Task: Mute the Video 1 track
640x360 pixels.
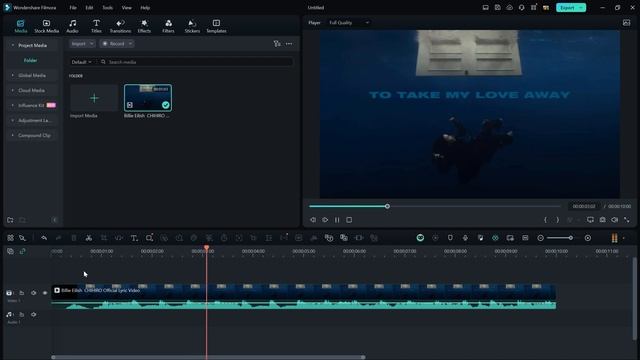Action: [x=33, y=293]
